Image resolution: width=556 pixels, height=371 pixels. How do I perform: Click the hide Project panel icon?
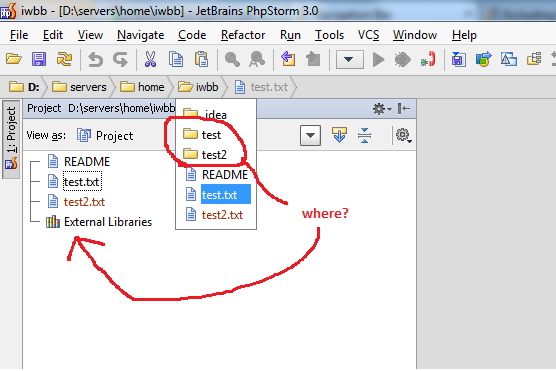404,109
